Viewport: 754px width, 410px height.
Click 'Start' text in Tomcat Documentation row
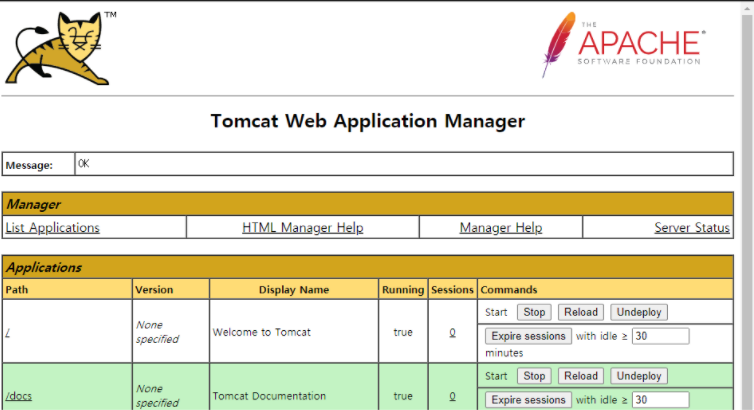click(x=496, y=376)
